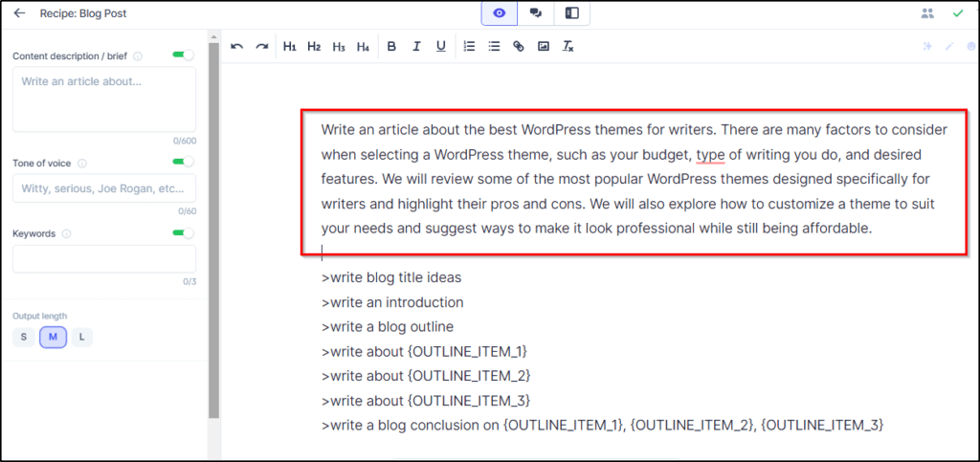Viewport: 980px width, 462px height.
Task: Open the chat bubbles mode
Action: [536, 13]
